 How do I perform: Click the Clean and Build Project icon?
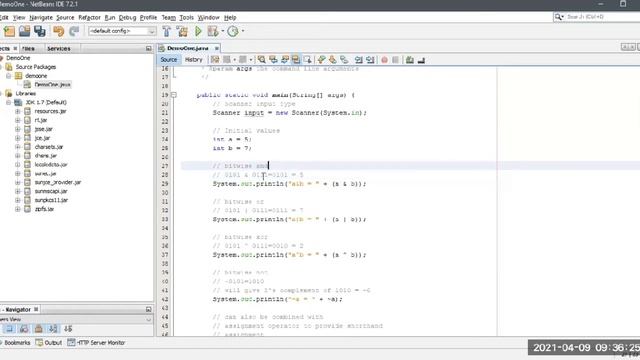[182, 31]
